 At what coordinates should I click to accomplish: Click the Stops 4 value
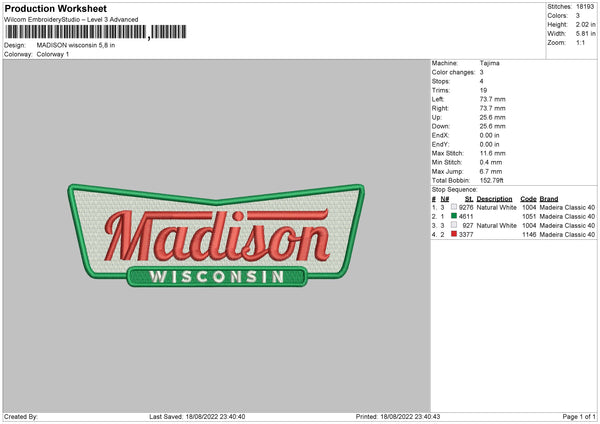481,82
